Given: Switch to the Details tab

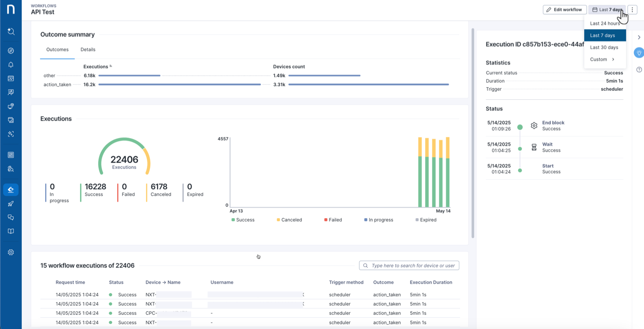Looking at the screenshot, I should (x=88, y=49).
